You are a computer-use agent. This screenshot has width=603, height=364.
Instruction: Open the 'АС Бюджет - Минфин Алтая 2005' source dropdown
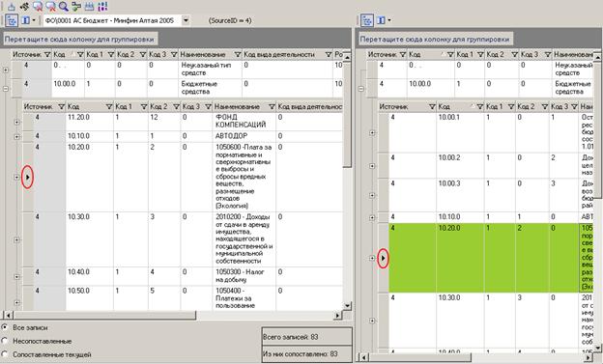click(x=186, y=20)
